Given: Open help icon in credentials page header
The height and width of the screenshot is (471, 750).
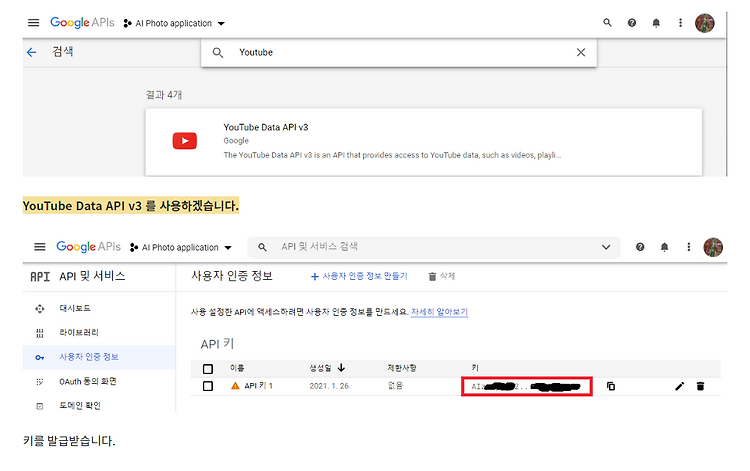Looking at the screenshot, I should point(640,247).
